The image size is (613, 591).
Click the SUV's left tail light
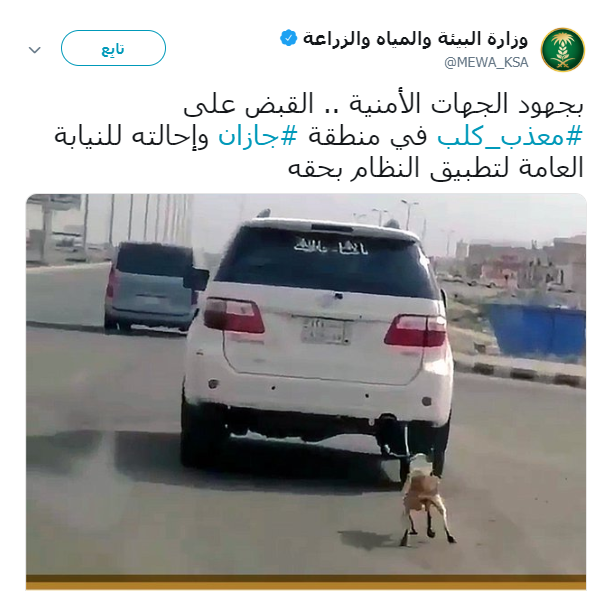pyautogui.click(x=234, y=315)
